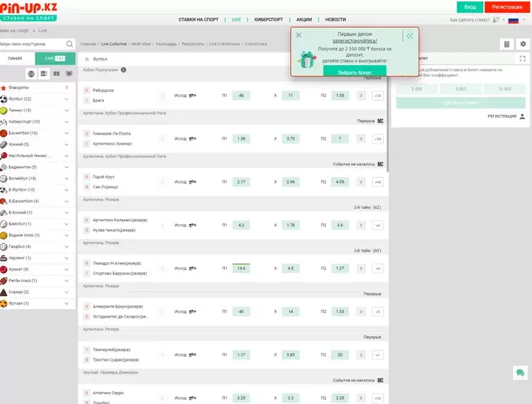Open АКЦИИ menu item
The width and height of the screenshot is (532, 404).
[x=304, y=20]
